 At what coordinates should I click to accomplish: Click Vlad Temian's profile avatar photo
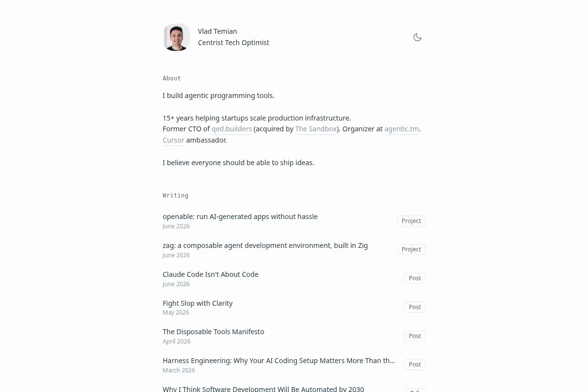coord(176,37)
